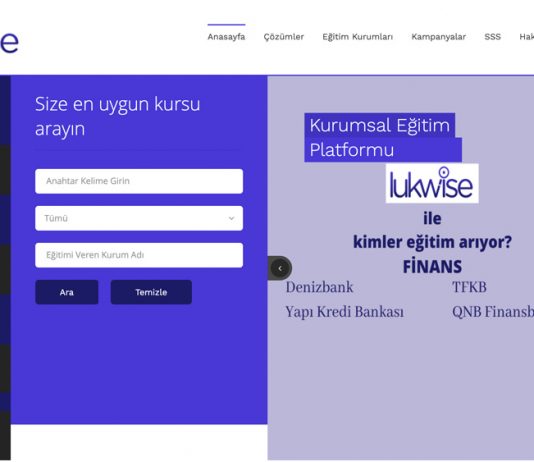The height and width of the screenshot is (462, 534).
Task: Click the FİNANS heading in the banner
Action: [432, 267]
